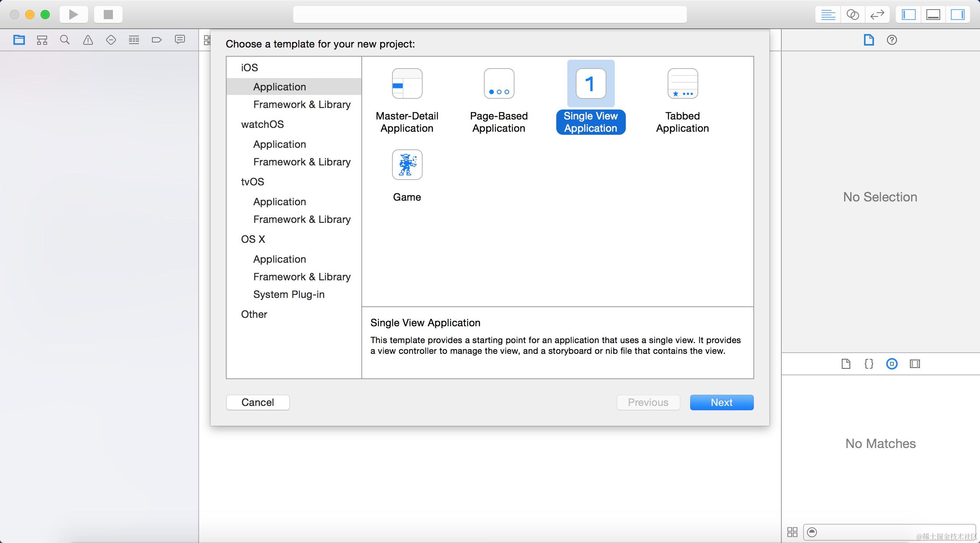Open the Breakpoint navigator icon
This screenshot has height=543, width=980.
[x=157, y=40]
